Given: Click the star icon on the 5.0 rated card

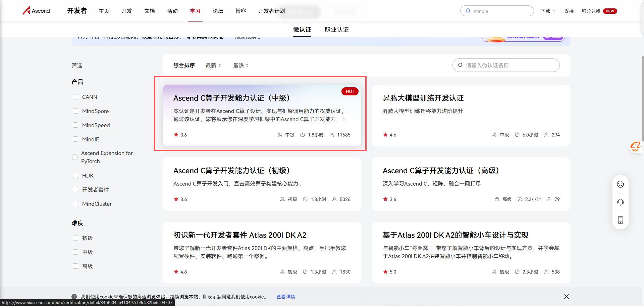Looking at the screenshot, I should click(385, 272).
